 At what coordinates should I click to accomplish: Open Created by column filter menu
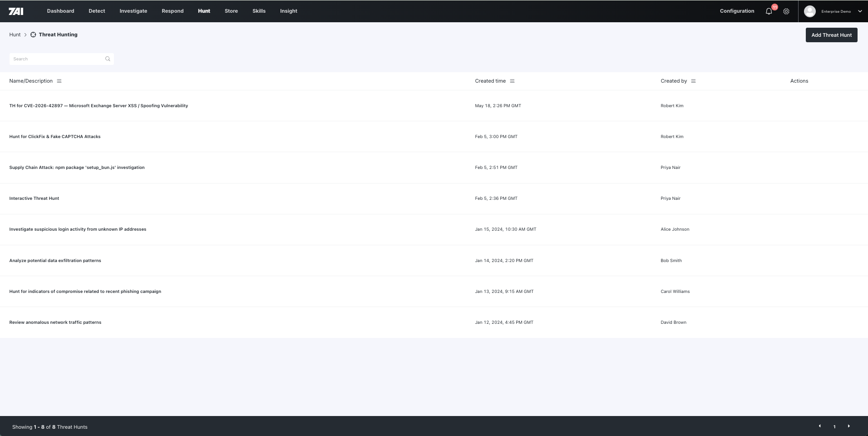tap(693, 81)
